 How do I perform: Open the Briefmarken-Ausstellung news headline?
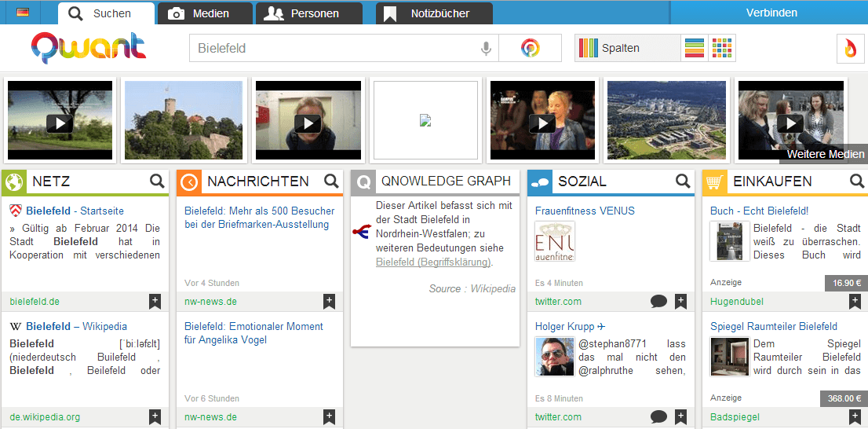(x=259, y=218)
